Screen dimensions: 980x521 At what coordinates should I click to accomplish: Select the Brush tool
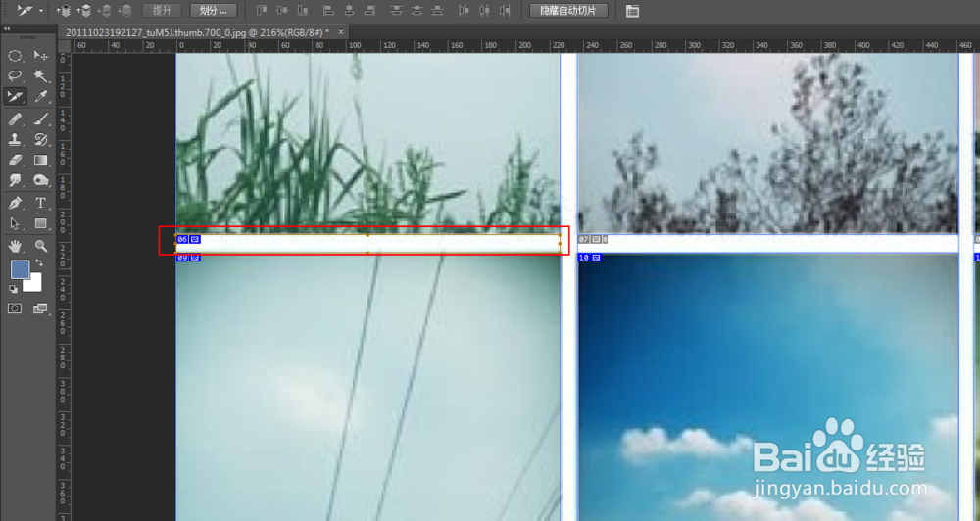click(x=41, y=118)
